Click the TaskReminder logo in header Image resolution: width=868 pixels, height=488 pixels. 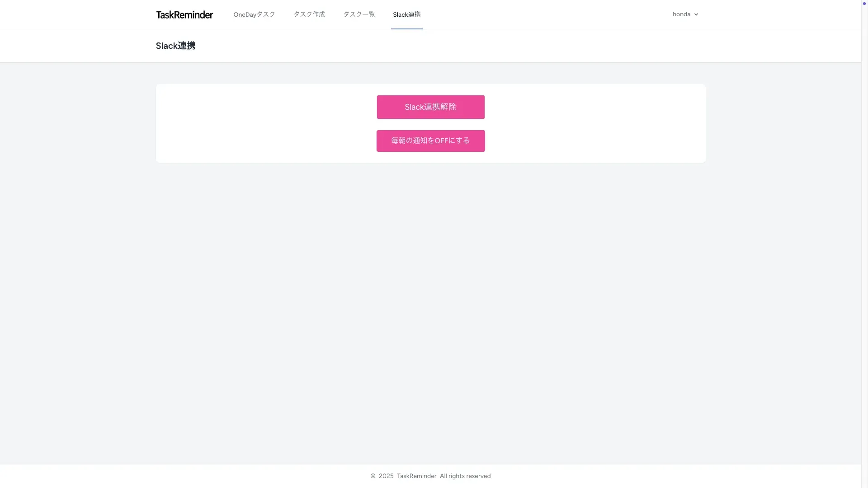click(184, 14)
